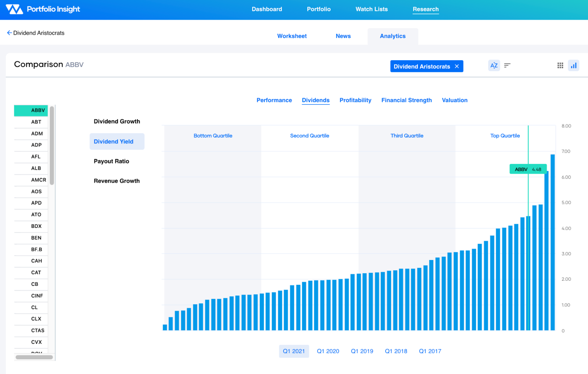Select CVX in the ticker list

pos(31,342)
